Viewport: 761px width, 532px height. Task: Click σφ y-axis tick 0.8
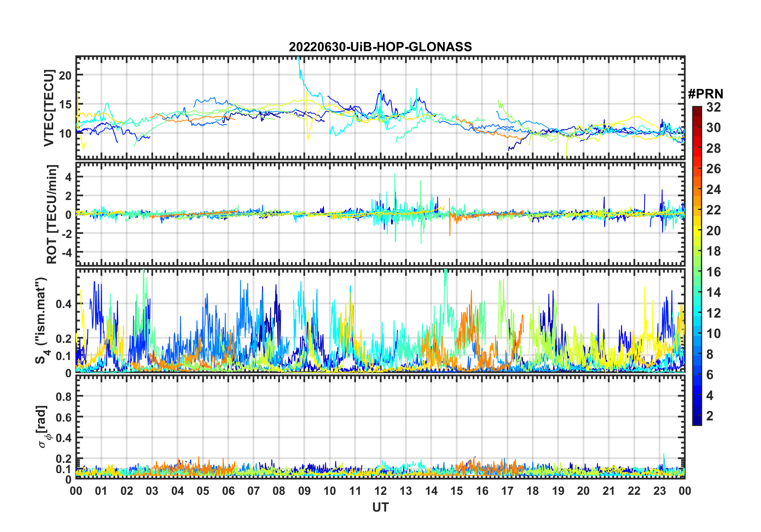[64, 396]
